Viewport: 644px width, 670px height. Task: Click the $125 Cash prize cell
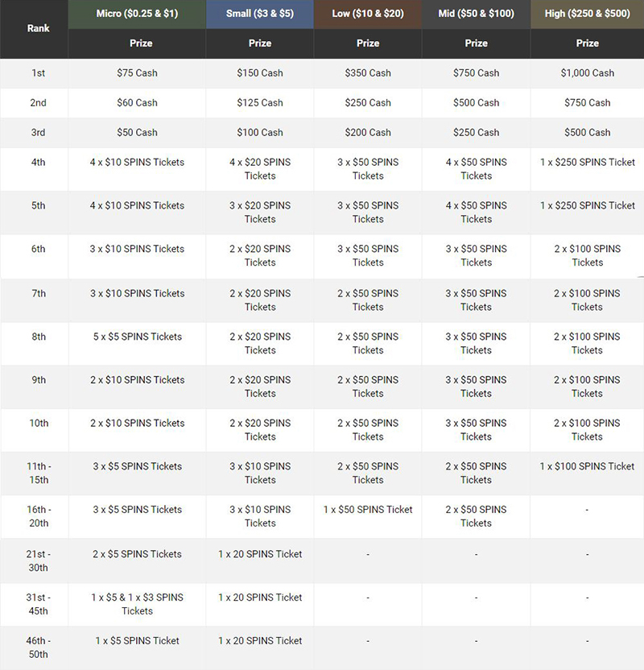click(260, 103)
